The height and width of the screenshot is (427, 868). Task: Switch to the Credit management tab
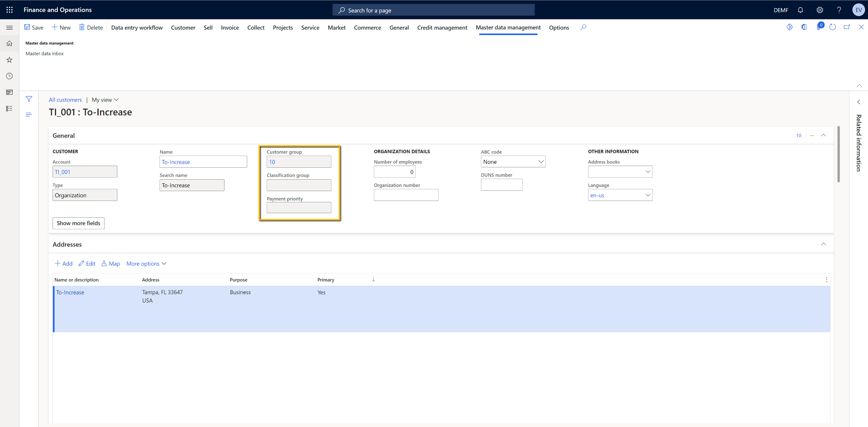(442, 27)
